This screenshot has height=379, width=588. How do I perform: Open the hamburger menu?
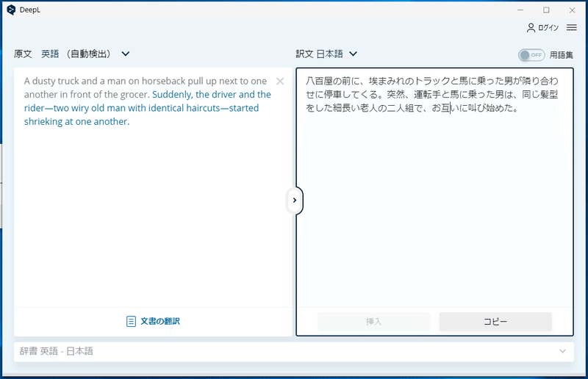pyautogui.click(x=572, y=28)
